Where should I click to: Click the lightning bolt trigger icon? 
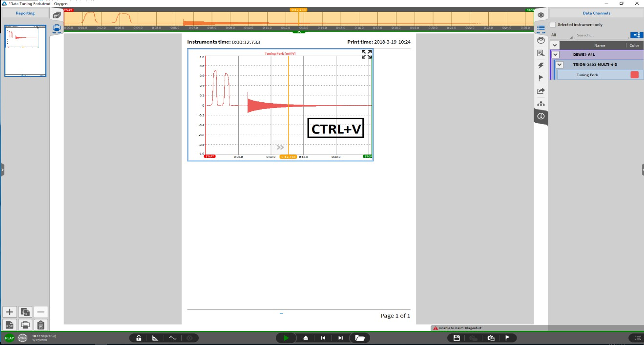tap(541, 66)
